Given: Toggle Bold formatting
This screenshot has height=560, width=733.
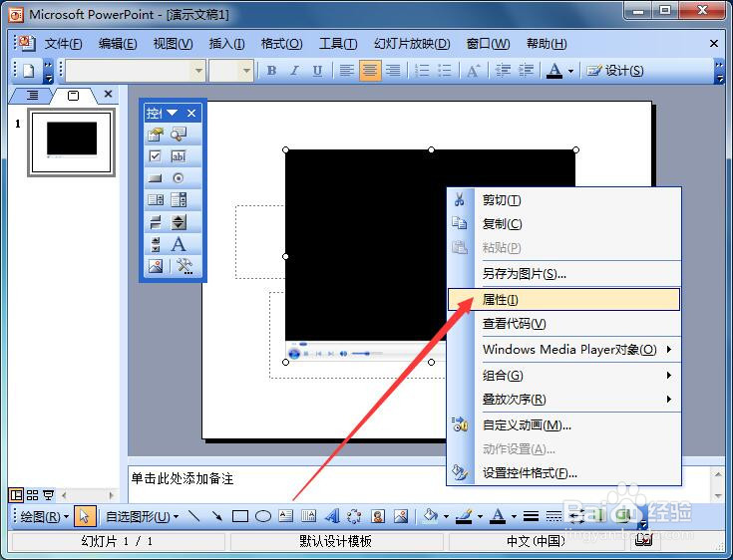Looking at the screenshot, I should pos(271,71).
